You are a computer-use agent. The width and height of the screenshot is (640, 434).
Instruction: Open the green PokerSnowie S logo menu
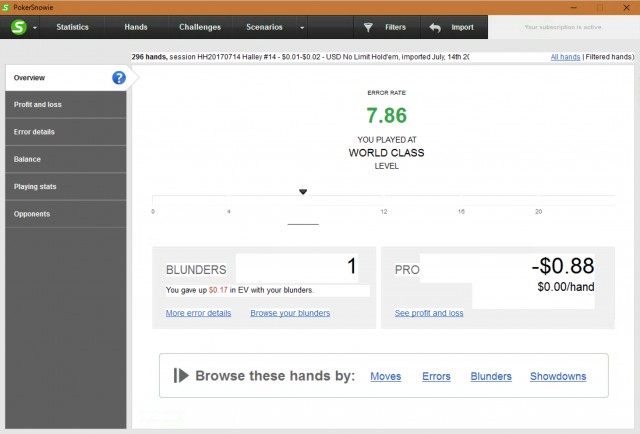[x=19, y=27]
